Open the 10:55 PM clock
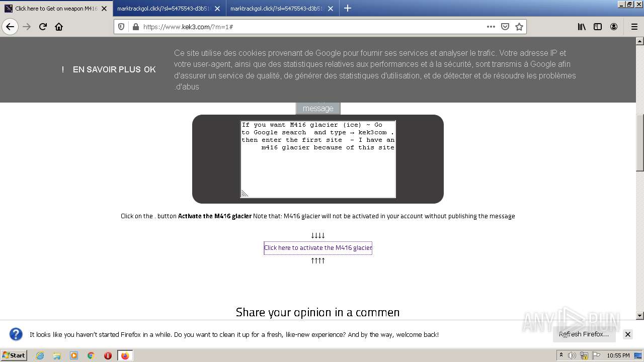 [x=618, y=355]
